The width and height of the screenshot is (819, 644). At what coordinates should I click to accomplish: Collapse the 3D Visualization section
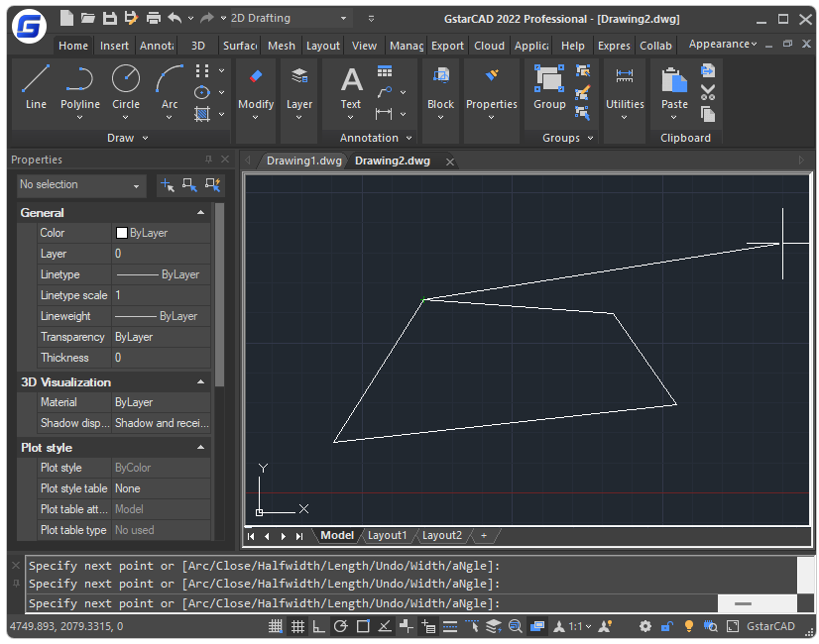[x=200, y=382]
